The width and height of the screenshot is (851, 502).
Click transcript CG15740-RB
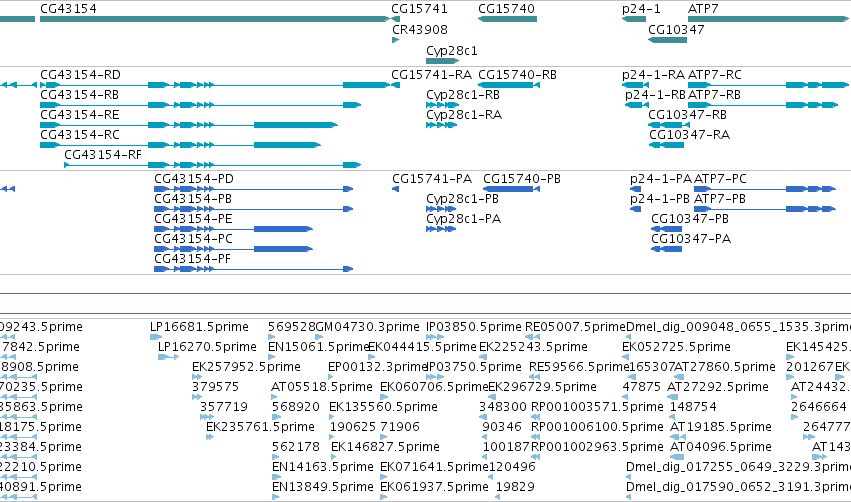click(517, 75)
